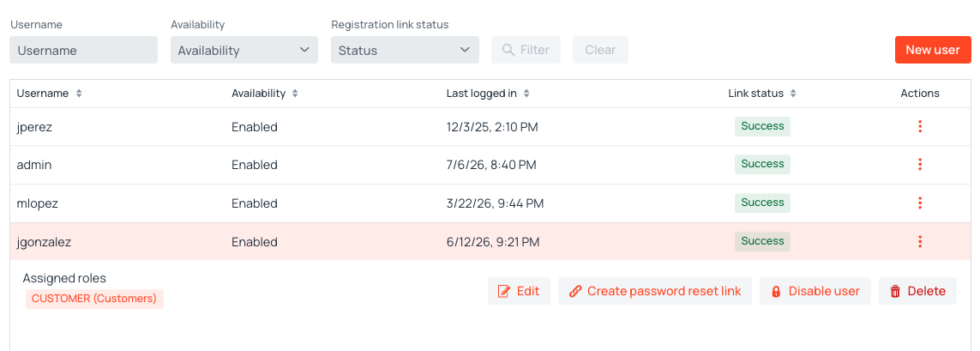The height and width of the screenshot is (351, 980).
Task: Clear all filters
Action: pyautogui.click(x=600, y=50)
